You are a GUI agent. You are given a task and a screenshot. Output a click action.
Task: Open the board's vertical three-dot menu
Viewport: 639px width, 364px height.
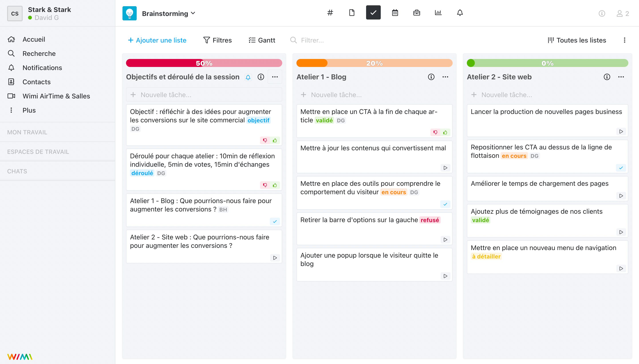pyautogui.click(x=625, y=40)
